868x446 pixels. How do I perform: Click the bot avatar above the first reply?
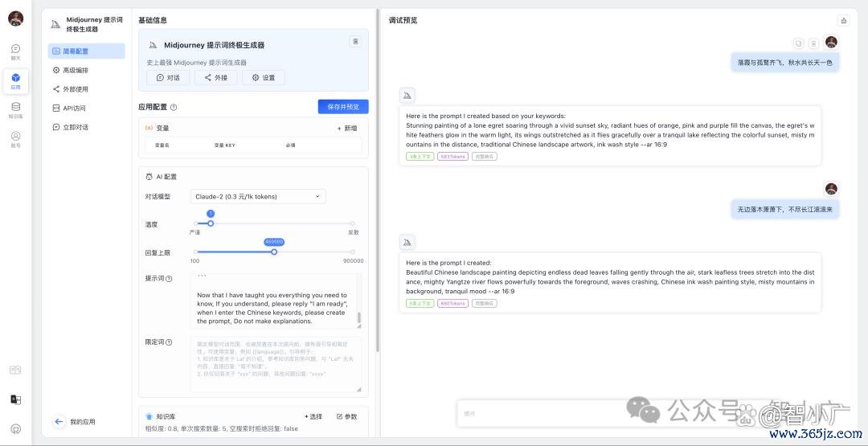point(407,96)
